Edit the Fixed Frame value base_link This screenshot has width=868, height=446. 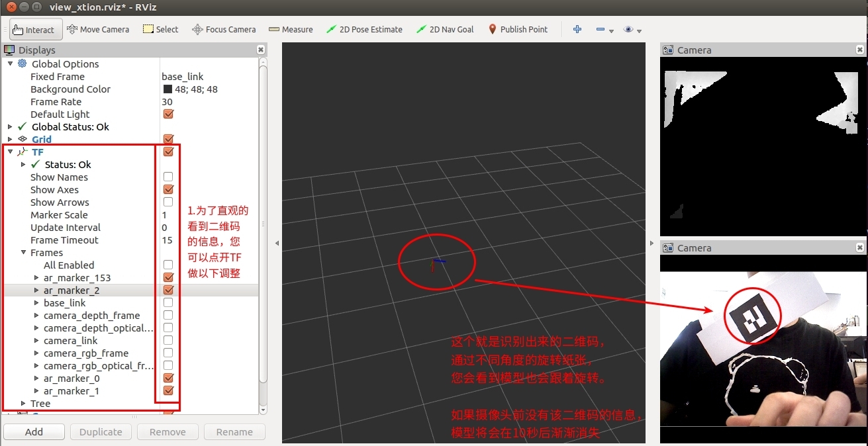click(183, 76)
